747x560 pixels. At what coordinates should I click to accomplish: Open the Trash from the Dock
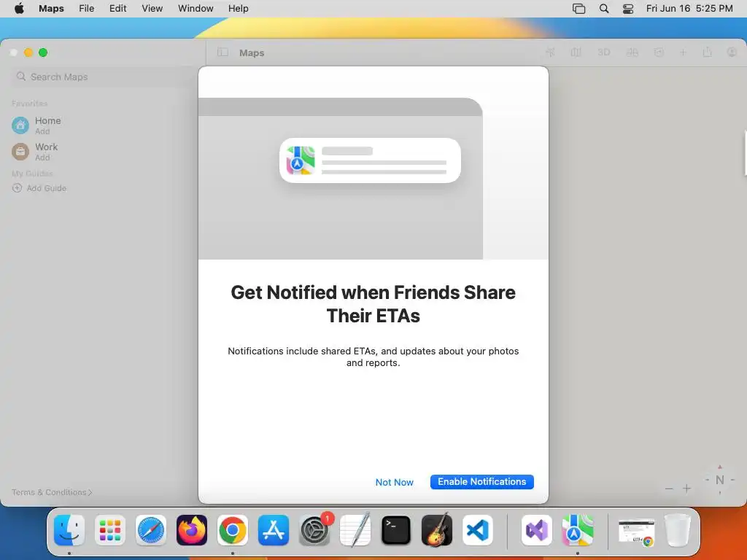coord(677,530)
